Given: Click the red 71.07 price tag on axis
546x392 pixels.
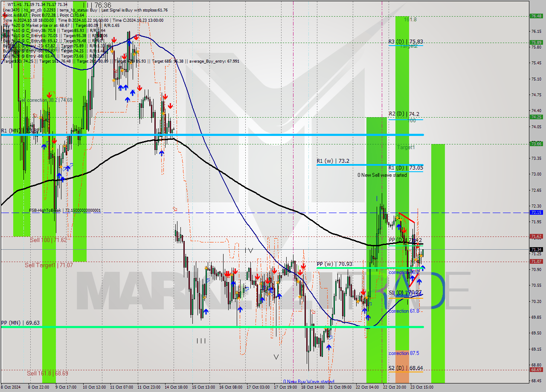Looking at the screenshot, I should point(536,261).
